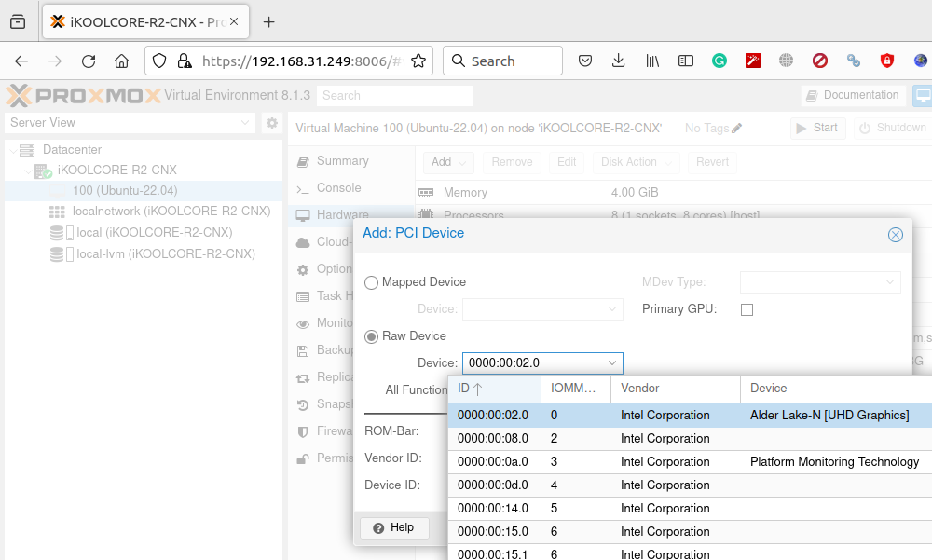The height and width of the screenshot is (560, 932).
Task: Select the Raw Device radio button
Action: 372,336
